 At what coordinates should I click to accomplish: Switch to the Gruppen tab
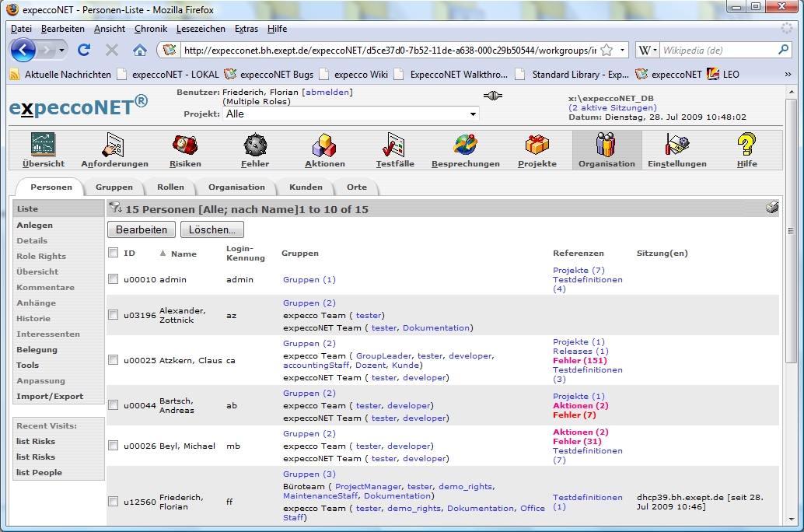[x=114, y=187]
